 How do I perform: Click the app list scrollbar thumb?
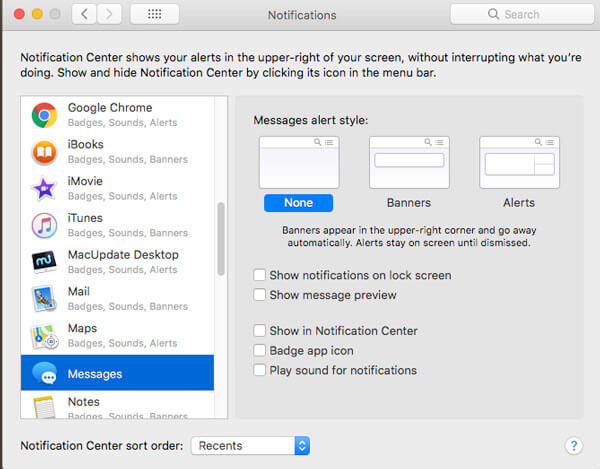tap(221, 239)
